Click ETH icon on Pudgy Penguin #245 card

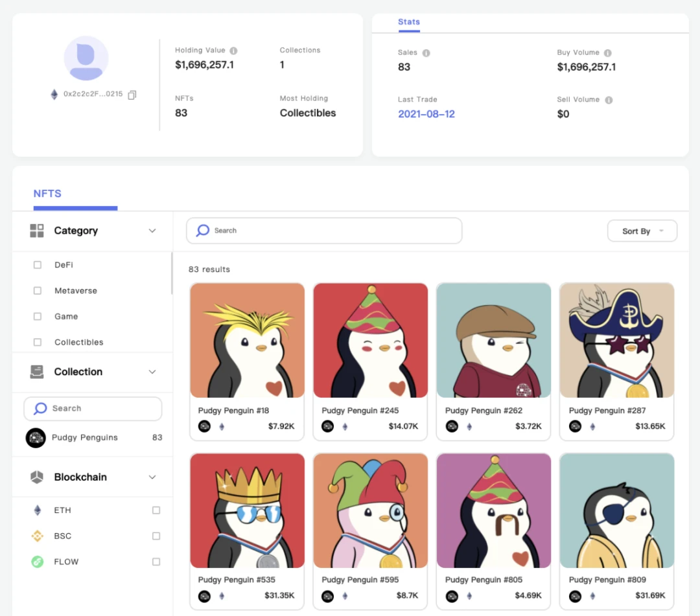coord(345,426)
